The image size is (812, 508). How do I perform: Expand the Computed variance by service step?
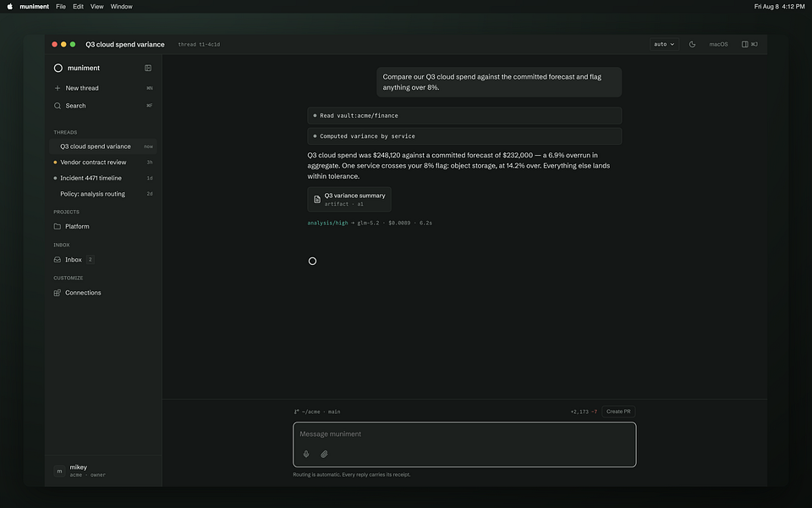click(x=464, y=136)
